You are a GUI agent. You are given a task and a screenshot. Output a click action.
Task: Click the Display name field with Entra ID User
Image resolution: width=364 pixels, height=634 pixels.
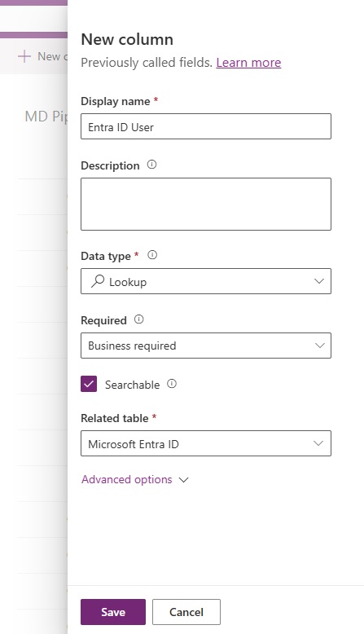tap(206, 126)
